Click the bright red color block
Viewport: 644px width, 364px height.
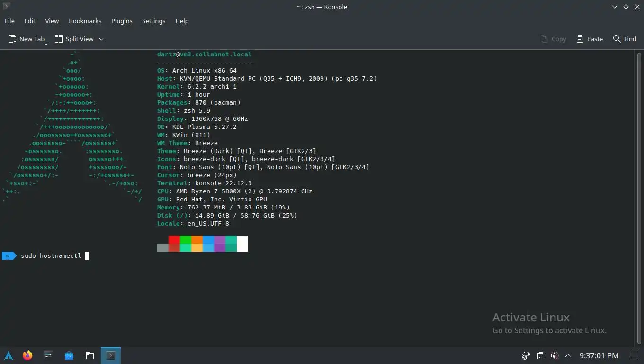pos(174,240)
